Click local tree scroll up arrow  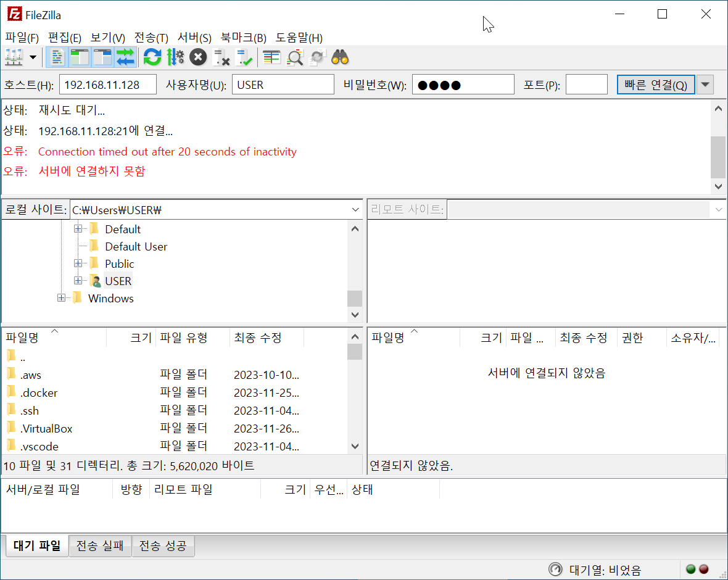(355, 228)
